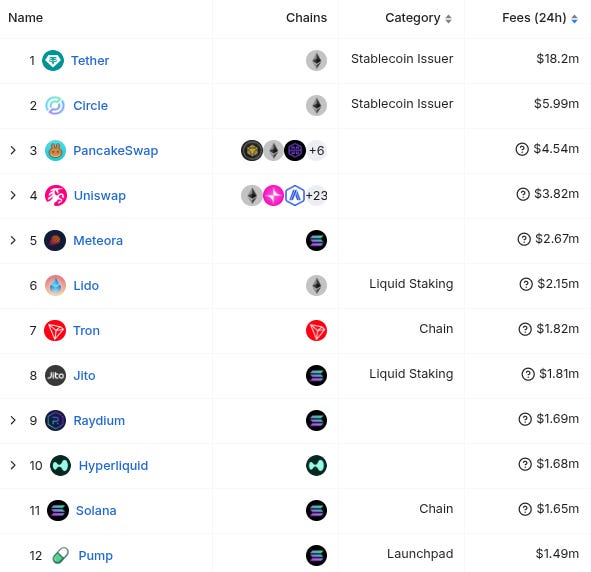Click the help icon next to Lido fees
The image size is (591, 572).
(526, 284)
